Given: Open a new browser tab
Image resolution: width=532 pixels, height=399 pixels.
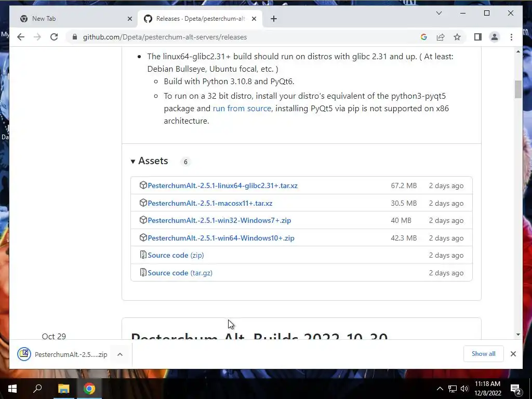Looking at the screenshot, I should (274, 19).
